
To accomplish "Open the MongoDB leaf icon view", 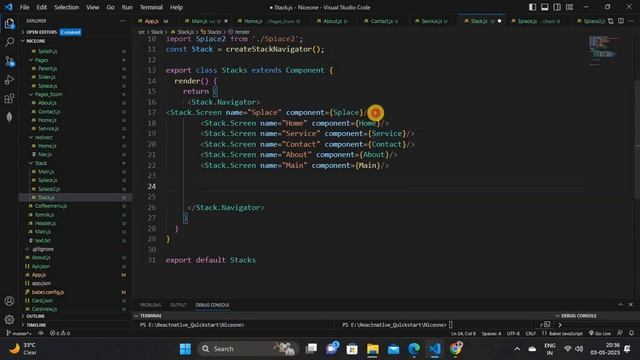I will point(9,117).
